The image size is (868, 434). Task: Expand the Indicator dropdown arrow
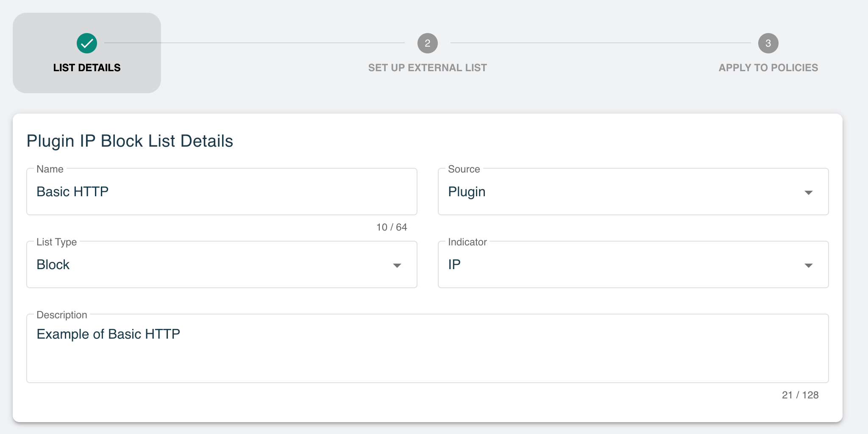[808, 265]
